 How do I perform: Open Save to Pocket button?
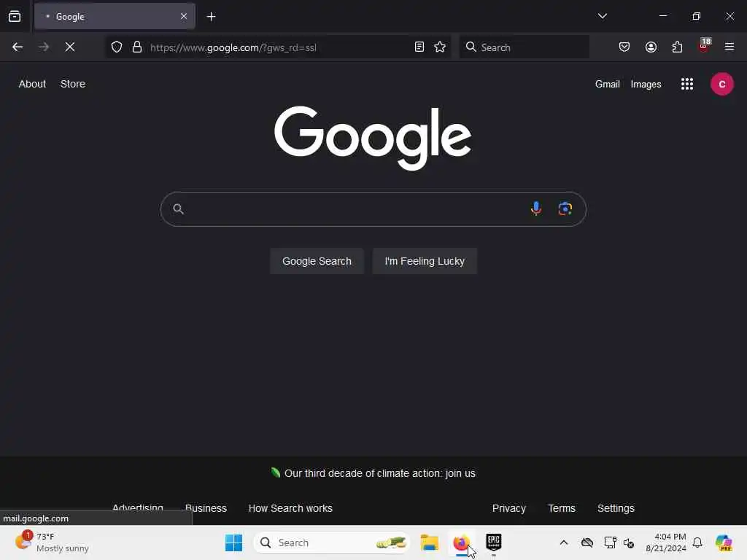(x=624, y=47)
